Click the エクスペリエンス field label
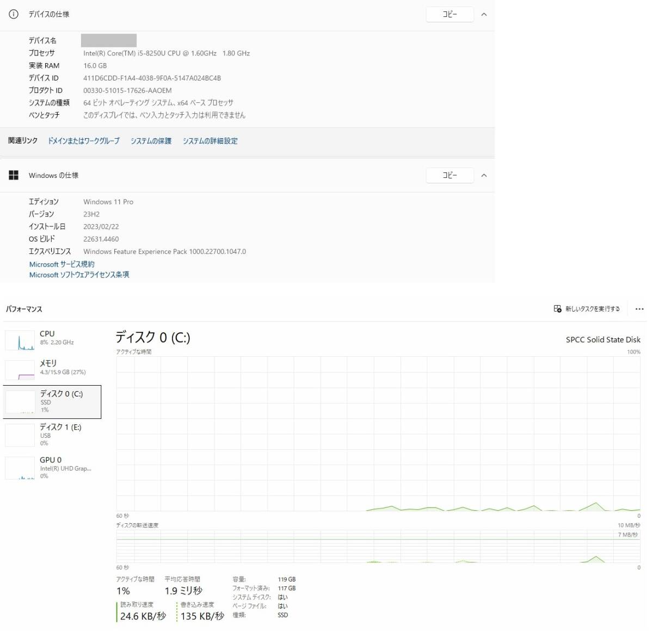 (x=50, y=252)
